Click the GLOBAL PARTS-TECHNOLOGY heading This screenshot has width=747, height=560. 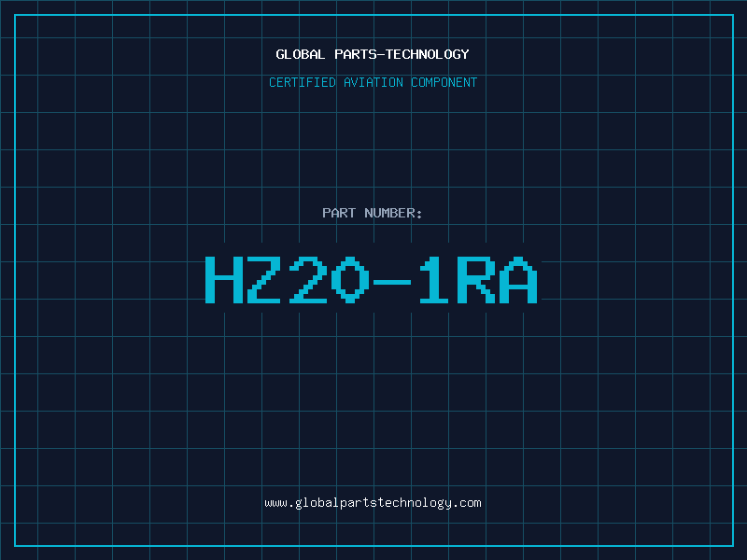tap(373, 54)
